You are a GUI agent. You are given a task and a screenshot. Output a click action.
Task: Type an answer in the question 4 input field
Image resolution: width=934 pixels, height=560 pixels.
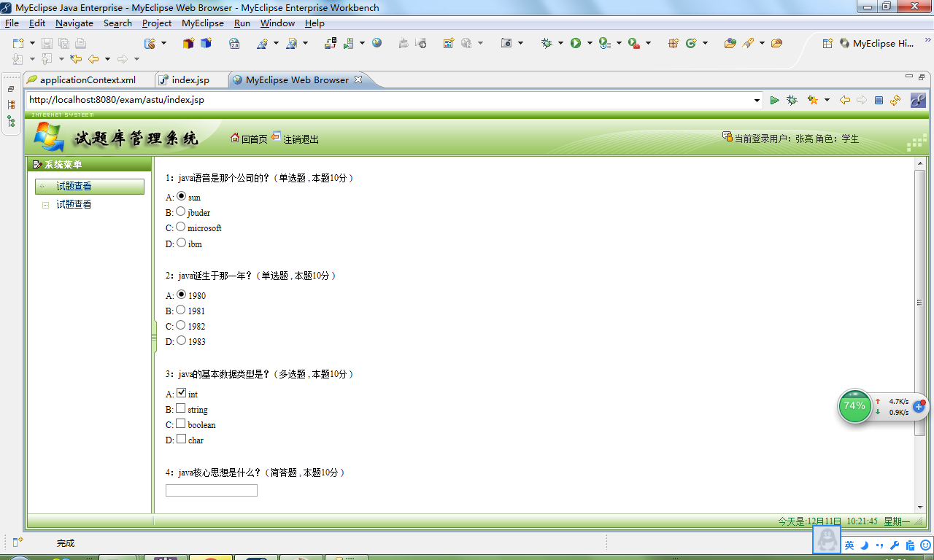pos(211,490)
